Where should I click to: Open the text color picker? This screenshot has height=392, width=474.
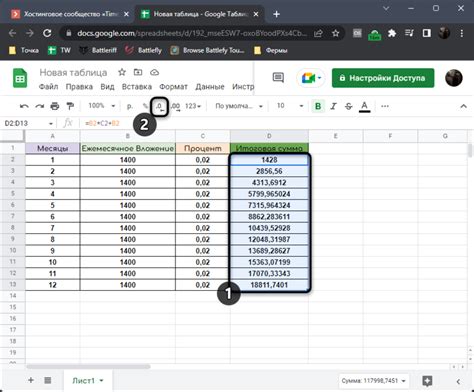pos(364,107)
